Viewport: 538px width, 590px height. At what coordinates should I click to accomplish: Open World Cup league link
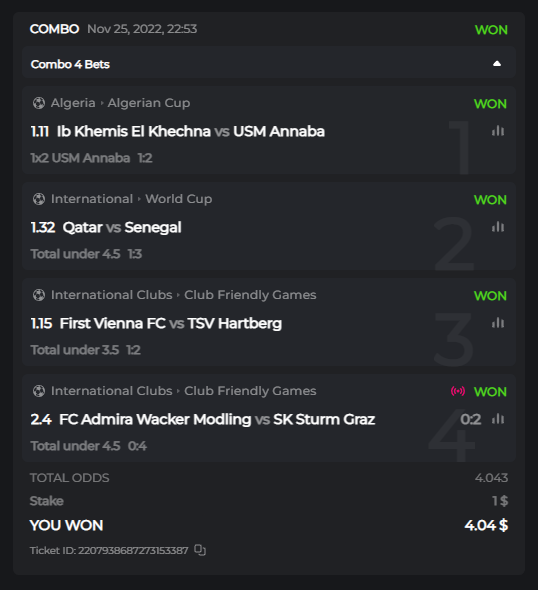tap(179, 199)
